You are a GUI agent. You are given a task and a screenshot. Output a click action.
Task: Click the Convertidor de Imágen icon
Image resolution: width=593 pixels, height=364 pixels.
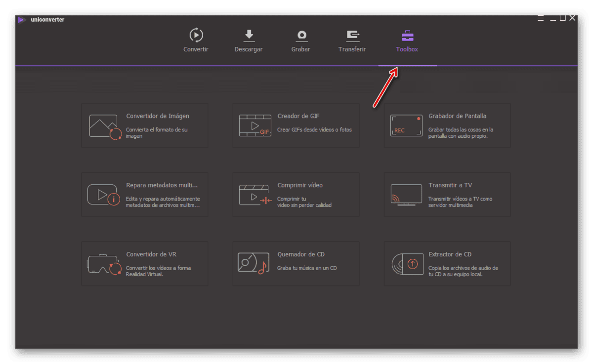pos(105,126)
